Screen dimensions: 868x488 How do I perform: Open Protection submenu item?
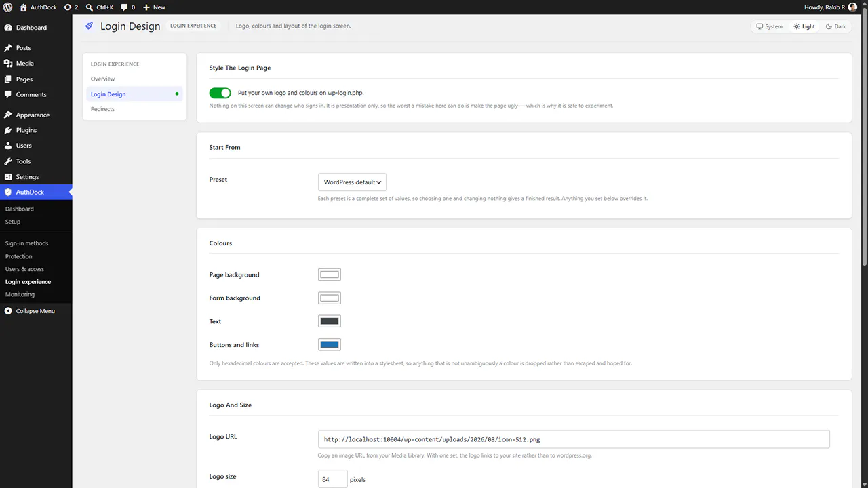(x=19, y=256)
